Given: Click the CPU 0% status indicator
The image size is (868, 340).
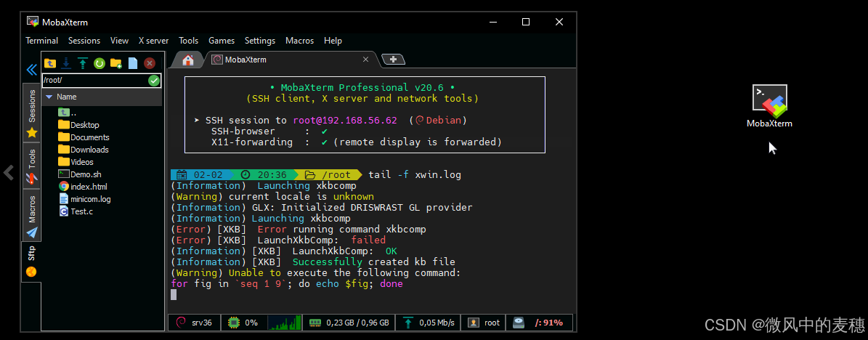Looking at the screenshot, I should coord(244,323).
